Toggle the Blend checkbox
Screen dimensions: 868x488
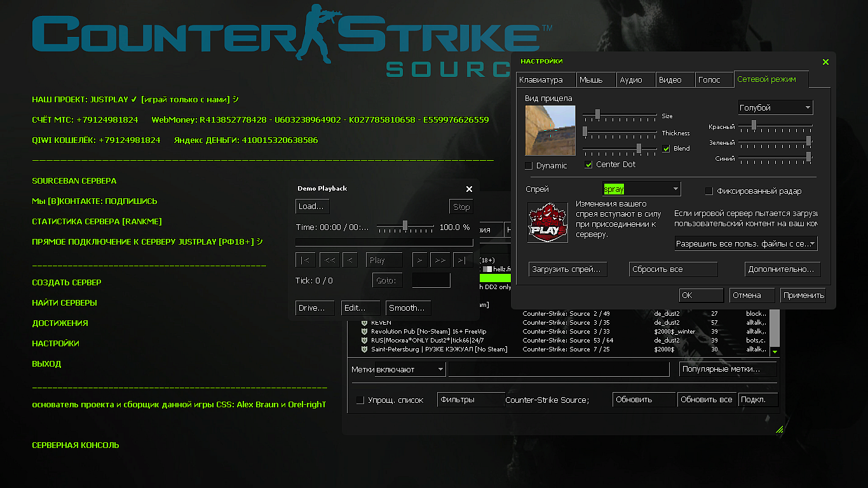point(666,149)
